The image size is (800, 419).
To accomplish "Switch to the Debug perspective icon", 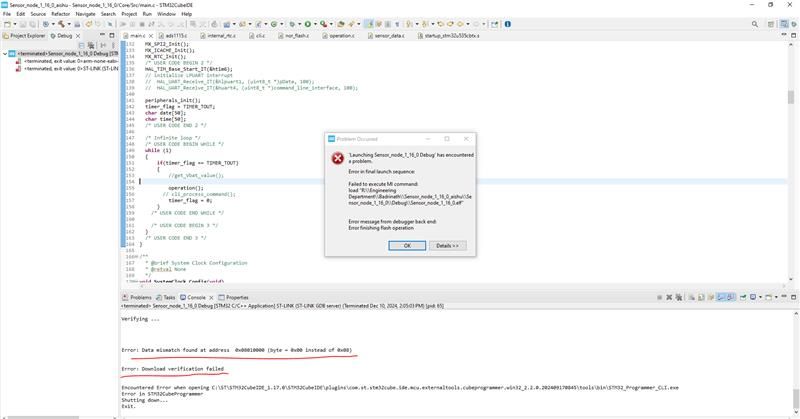I will [793, 24].
